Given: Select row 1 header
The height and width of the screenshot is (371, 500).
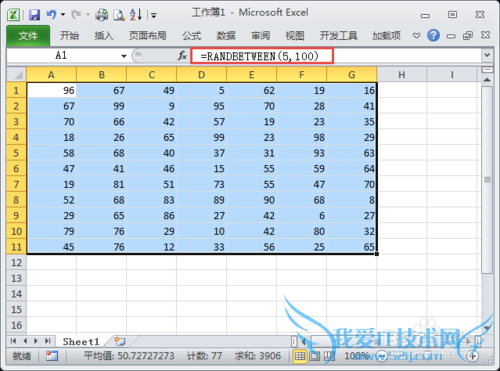Looking at the screenshot, I should 16,90.
